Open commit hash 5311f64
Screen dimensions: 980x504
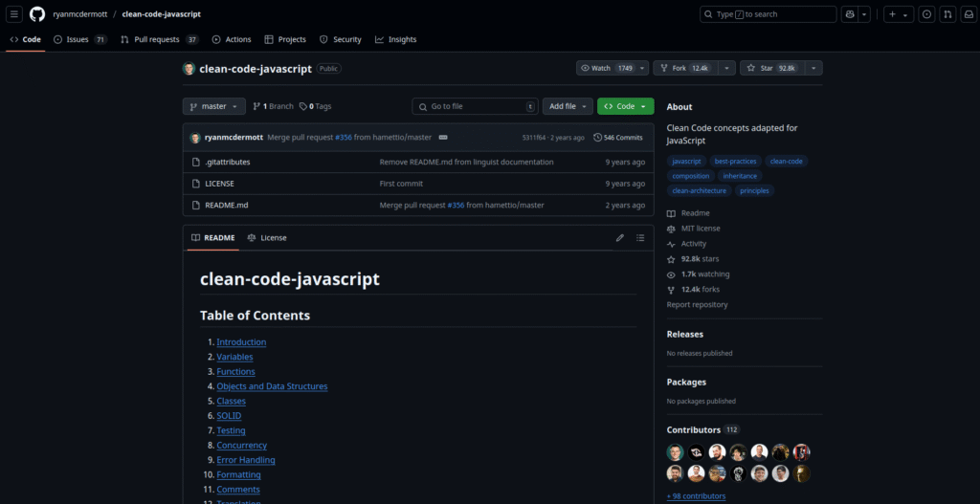tap(535, 138)
